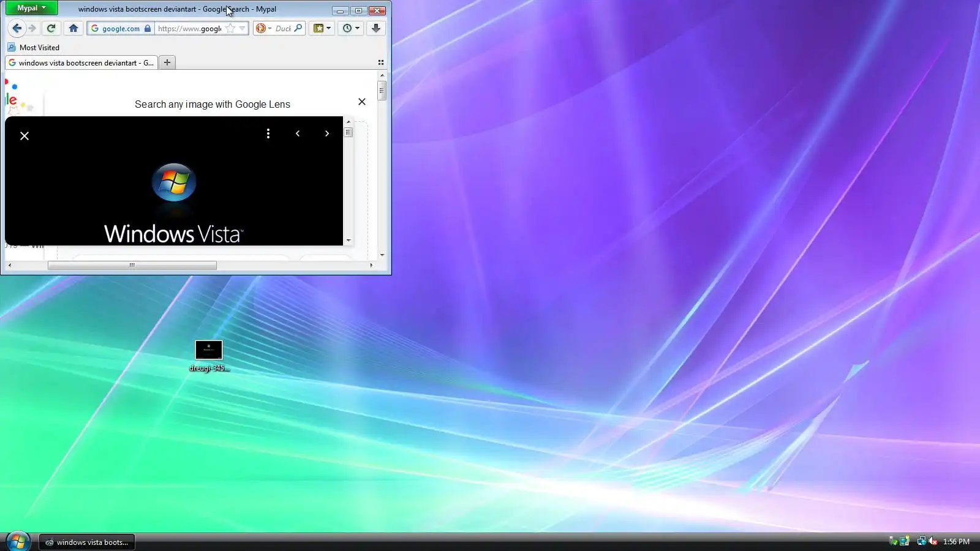Minimize the Mypal browser window

coord(340,10)
